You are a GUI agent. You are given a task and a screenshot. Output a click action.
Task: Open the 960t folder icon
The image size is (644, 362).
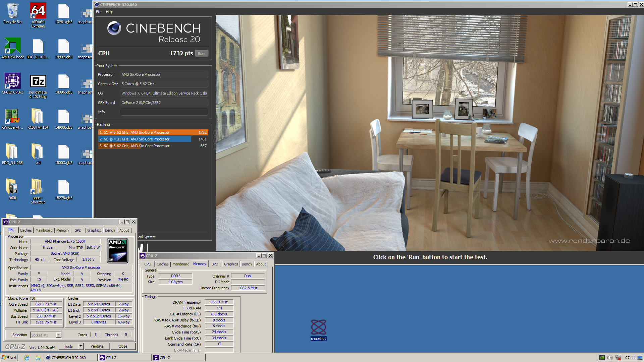[12, 189]
